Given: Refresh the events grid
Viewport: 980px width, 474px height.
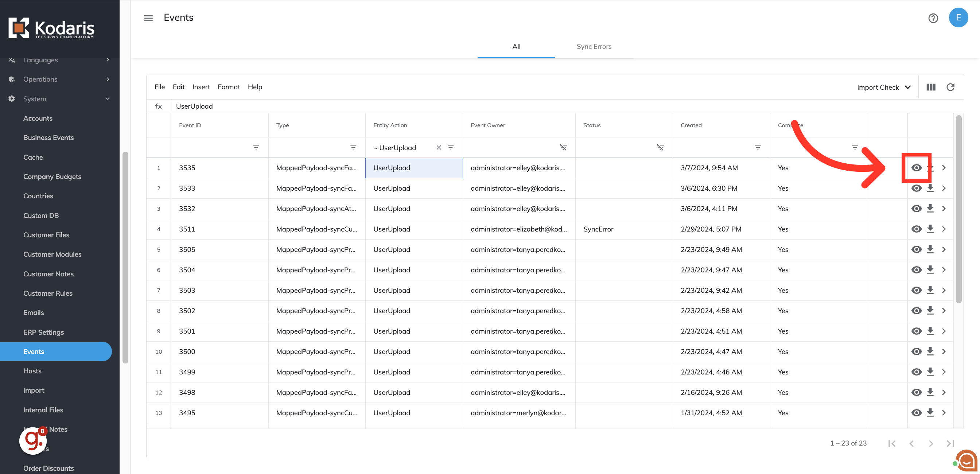Looking at the screenshot, I should (950, 87).
